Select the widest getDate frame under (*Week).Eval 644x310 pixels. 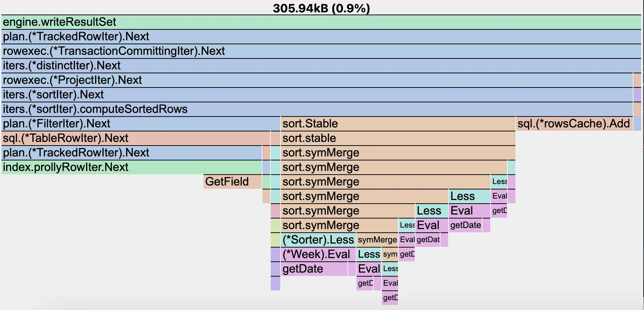(x=314, y=269)
